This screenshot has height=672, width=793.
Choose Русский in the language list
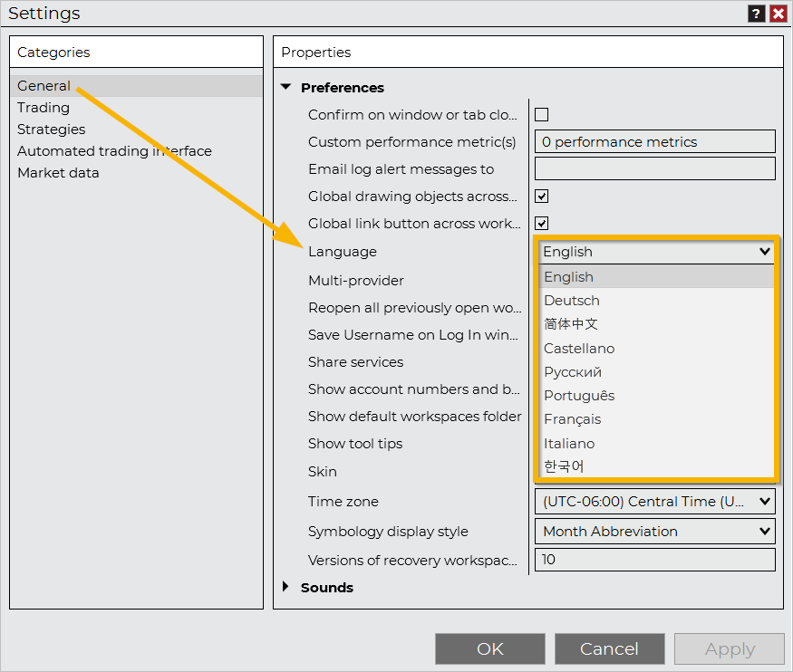(657, 372)
